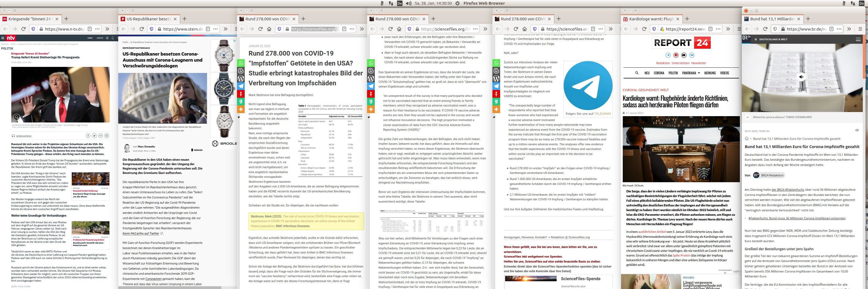Open the ntv user account icon

coord(107,38)
